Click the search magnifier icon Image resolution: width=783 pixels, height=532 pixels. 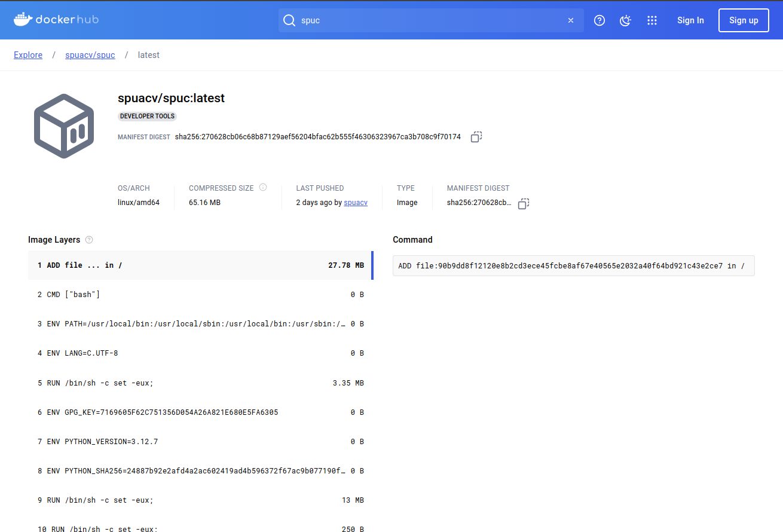point(289,20)
